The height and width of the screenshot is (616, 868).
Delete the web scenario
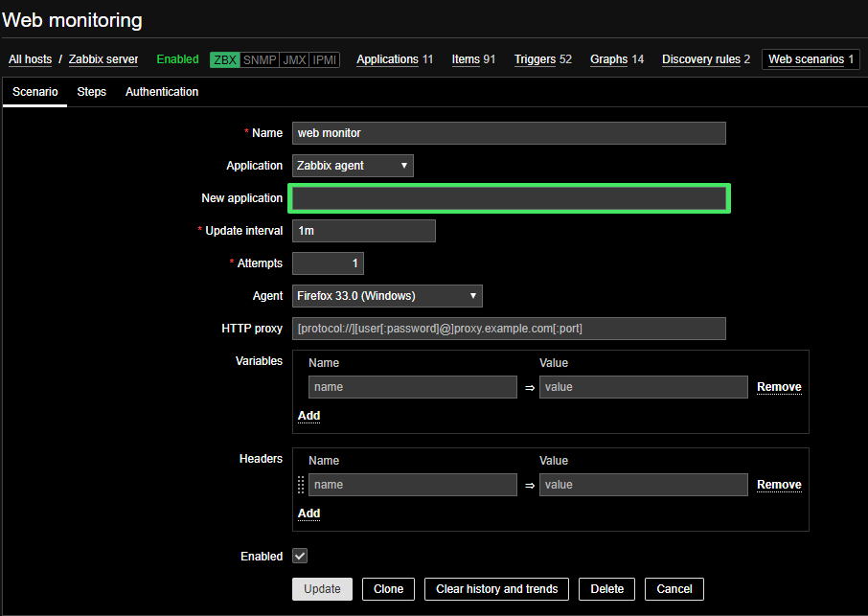pyautogui.click(x=606, y=589)
